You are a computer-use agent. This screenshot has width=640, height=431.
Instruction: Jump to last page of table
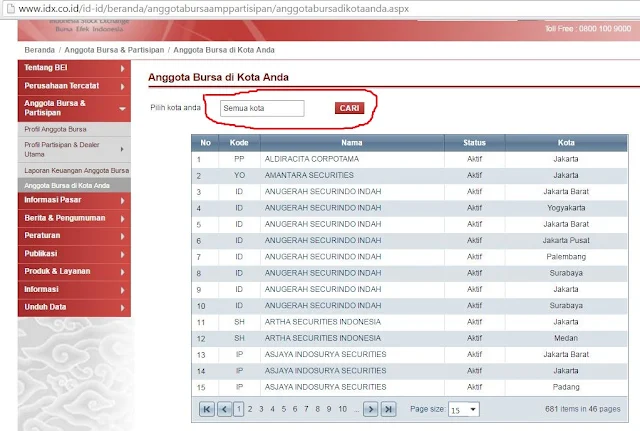(x=389, y=409)
